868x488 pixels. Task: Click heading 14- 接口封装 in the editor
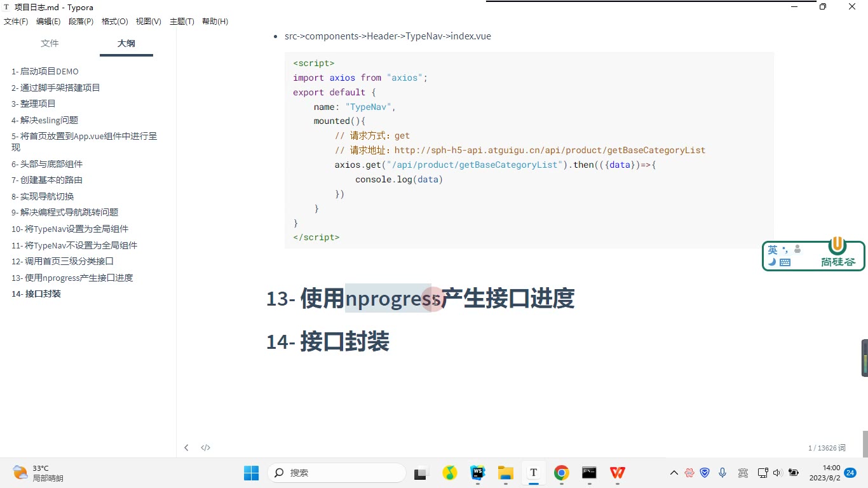[328, 342]
